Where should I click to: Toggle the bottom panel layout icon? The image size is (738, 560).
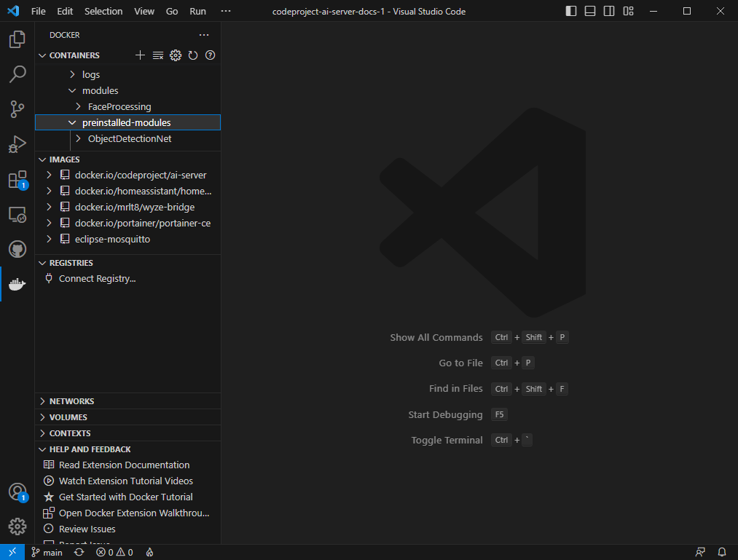589,12
